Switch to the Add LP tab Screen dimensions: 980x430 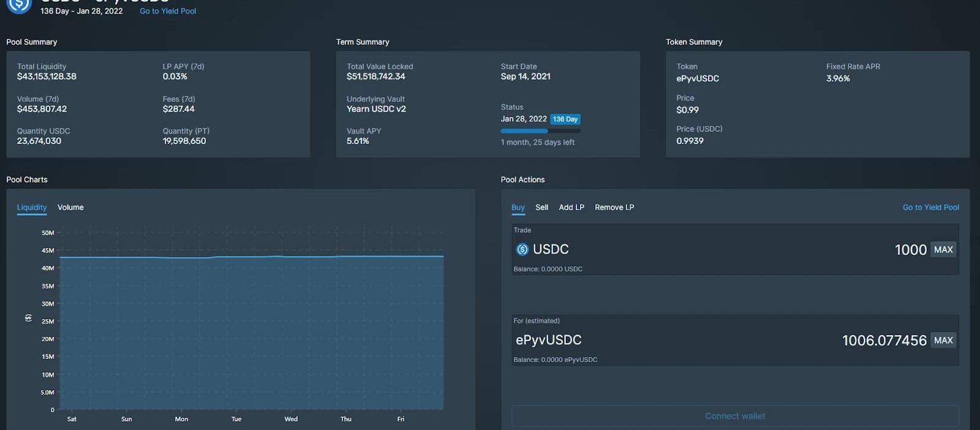(x=571, y=208)
